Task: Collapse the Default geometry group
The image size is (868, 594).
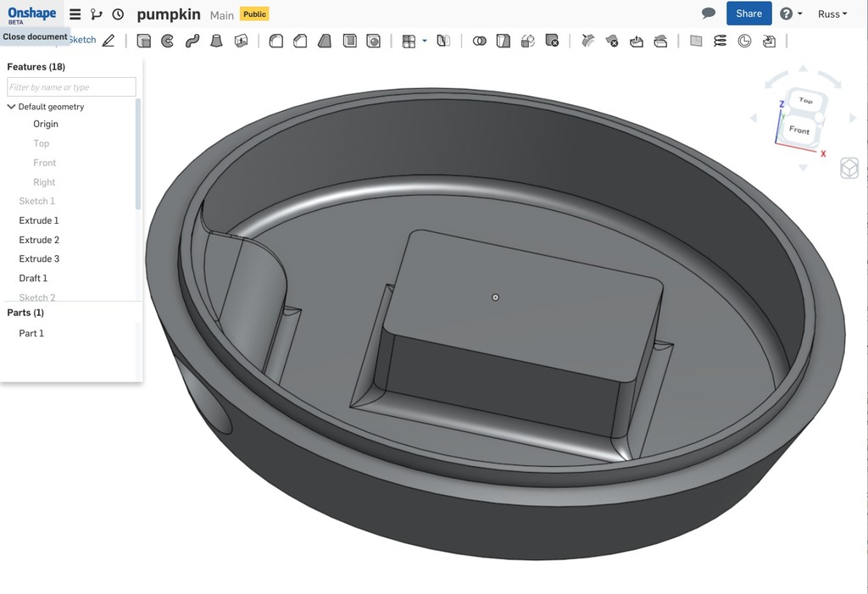Action: pos(11,106)
